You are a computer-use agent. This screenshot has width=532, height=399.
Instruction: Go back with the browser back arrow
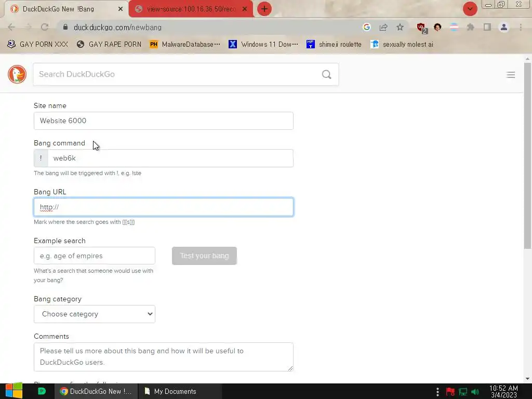tap(11, 27)
